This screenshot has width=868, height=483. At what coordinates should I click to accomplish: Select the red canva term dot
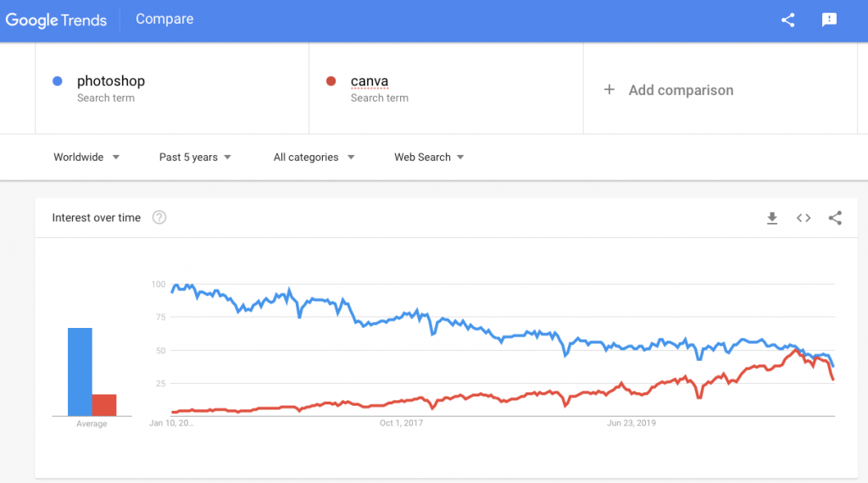pyautogui.click(x=331, y=81)
